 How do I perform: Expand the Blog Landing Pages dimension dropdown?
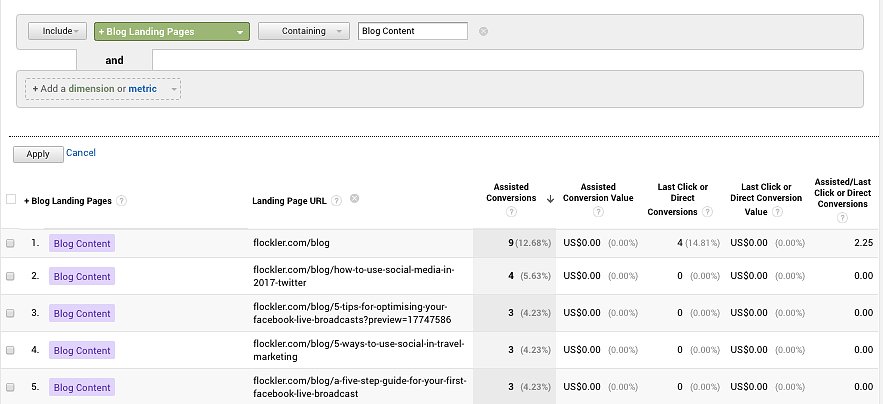[x=172, y=32]
